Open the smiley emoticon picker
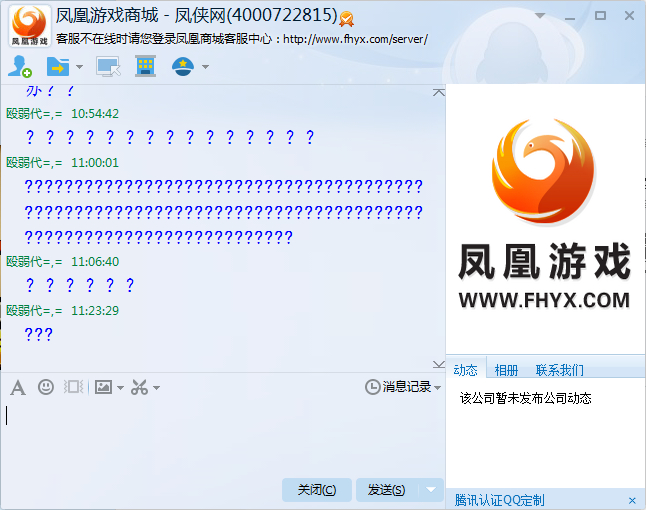Screen dimensions: 646x510 click(46, 387)
